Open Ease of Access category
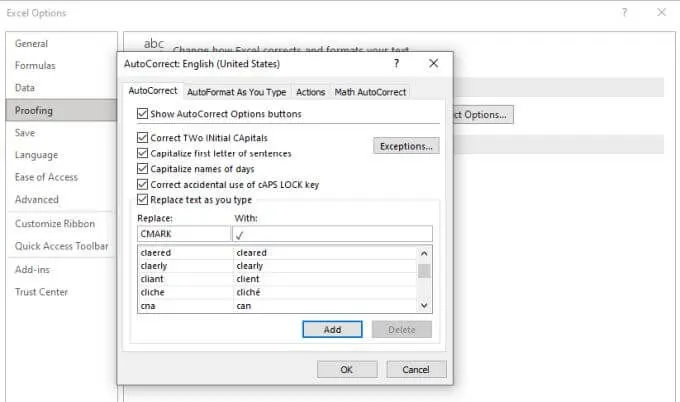The height and width of the screenshot is (402, 680). tap(61, 177)
